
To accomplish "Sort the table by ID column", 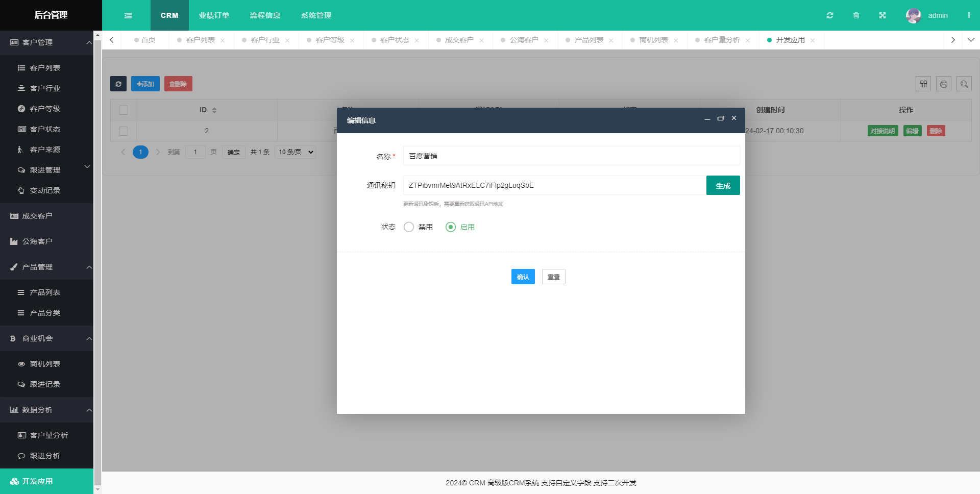I will (x=214, y=110).
